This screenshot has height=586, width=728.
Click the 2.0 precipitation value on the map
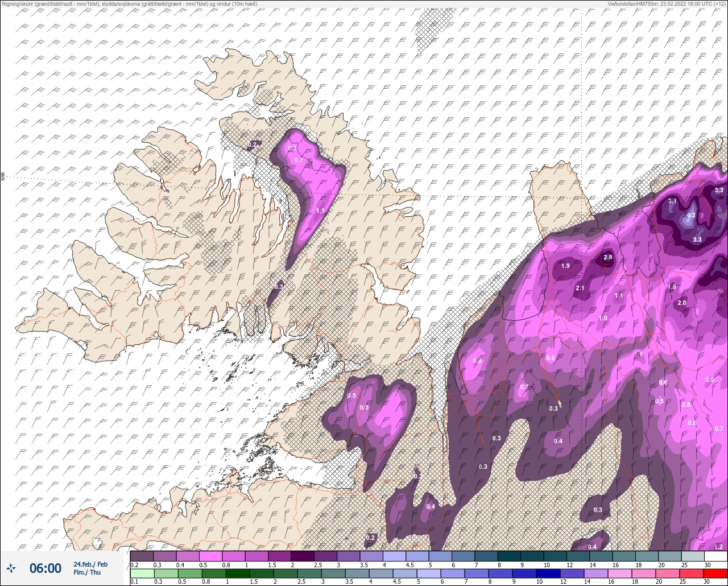[x=682, y=303]
